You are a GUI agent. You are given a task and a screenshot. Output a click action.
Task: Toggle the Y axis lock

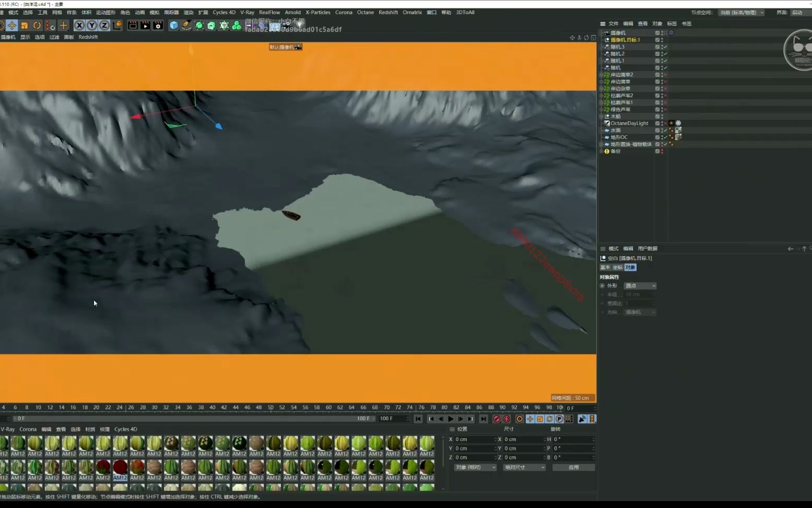click(x=92, y=25)
